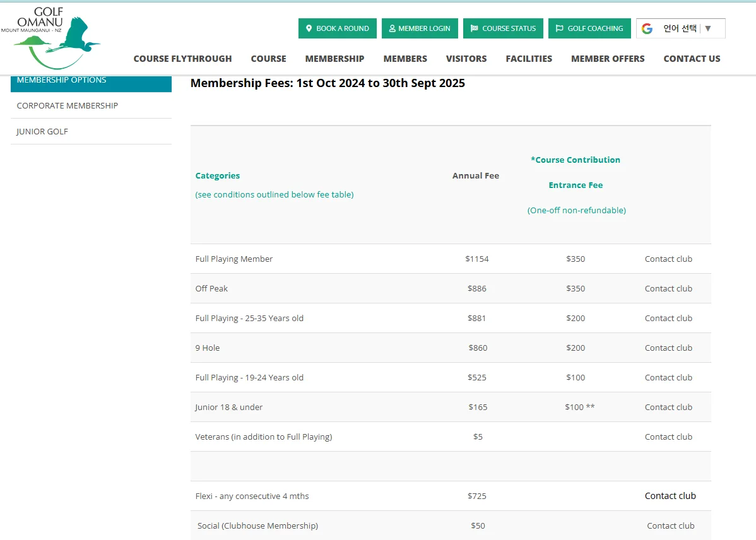Open the 언어 선택 language selector
This screenshot has width=756, height=540.
pos(681,28)
